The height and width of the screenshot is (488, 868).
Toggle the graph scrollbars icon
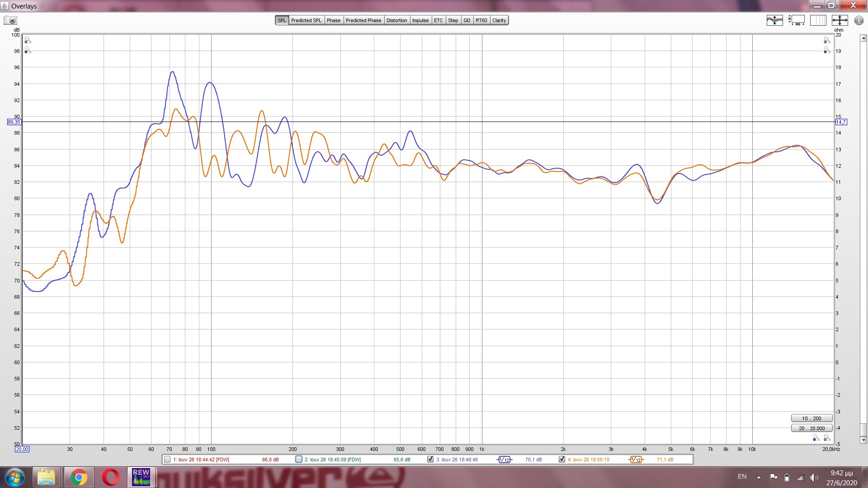[x=797, y=20]
